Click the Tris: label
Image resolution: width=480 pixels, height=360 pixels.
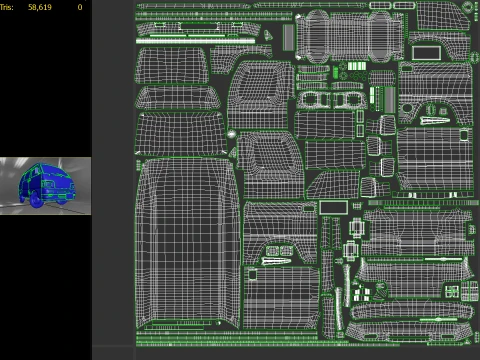7,7
